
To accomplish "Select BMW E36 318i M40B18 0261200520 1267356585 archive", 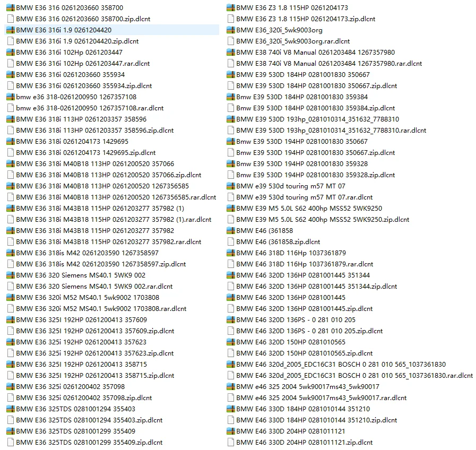I will (98, 186).
